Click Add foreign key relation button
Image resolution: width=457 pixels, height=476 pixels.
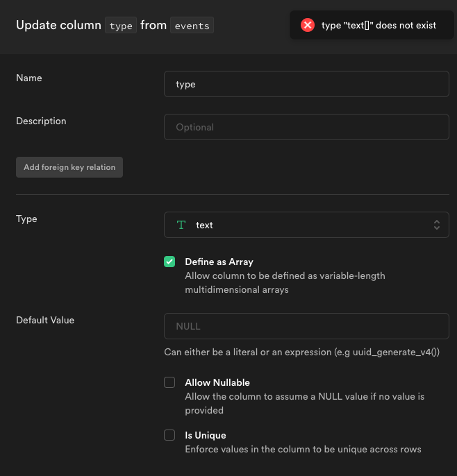coord(69,167)
